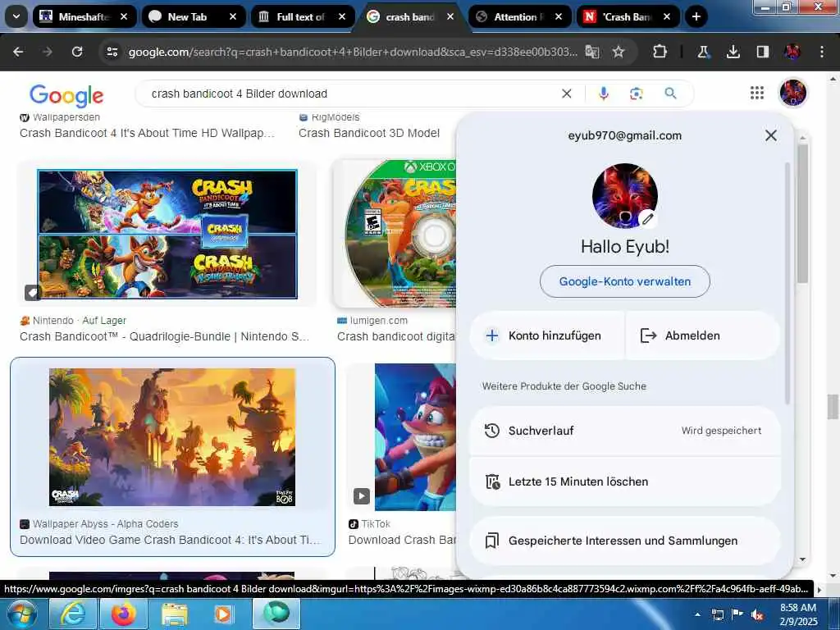Open the Windows Start menu

click(x=21, y=614)
